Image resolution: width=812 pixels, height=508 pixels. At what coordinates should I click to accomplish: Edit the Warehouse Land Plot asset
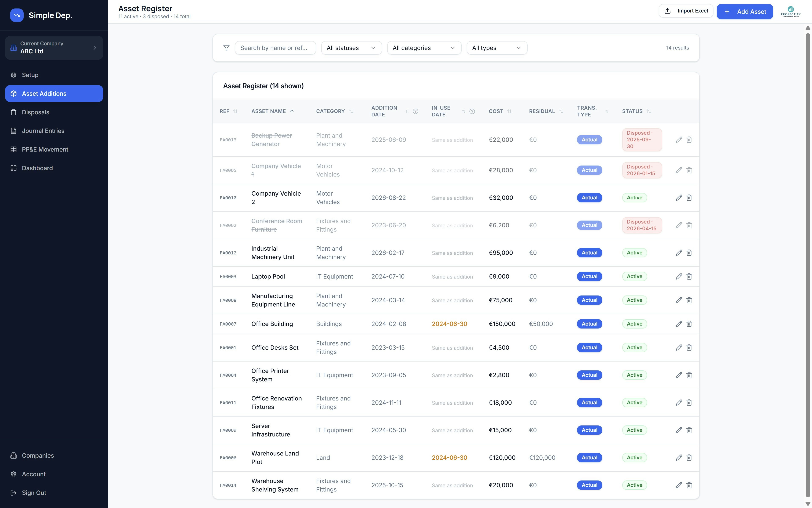pyautogui.click(x=679, y=458)
